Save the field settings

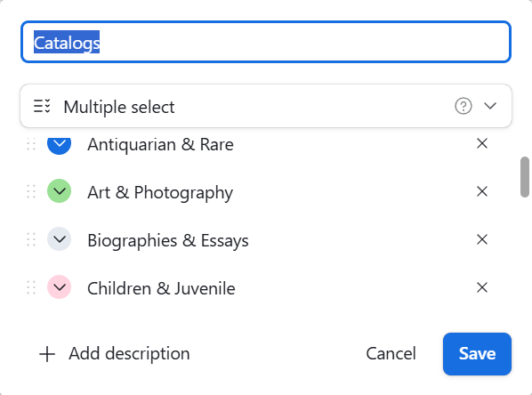[x=477, y=354]
